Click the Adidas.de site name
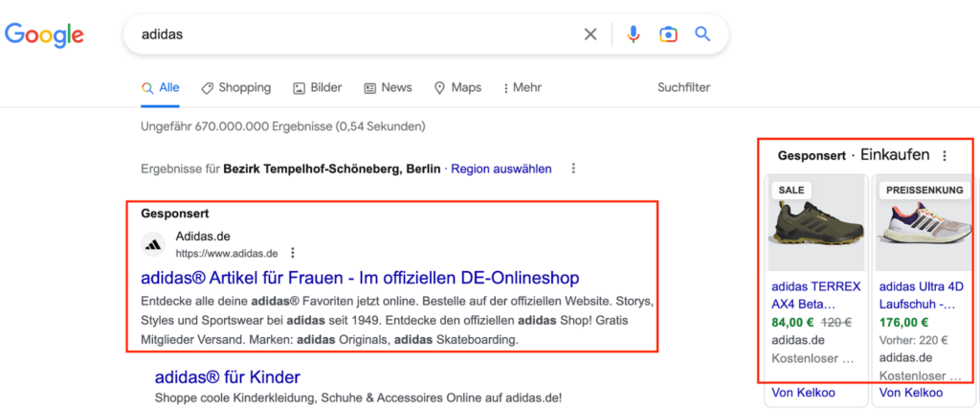The image size is (980, 409). pyautogui.click(x=203, y=237)
